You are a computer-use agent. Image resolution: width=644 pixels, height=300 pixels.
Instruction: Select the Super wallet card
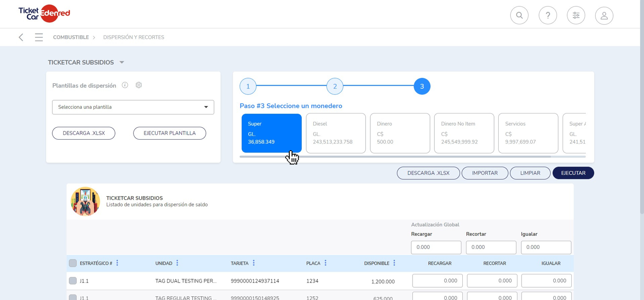[x=271, y=133]
